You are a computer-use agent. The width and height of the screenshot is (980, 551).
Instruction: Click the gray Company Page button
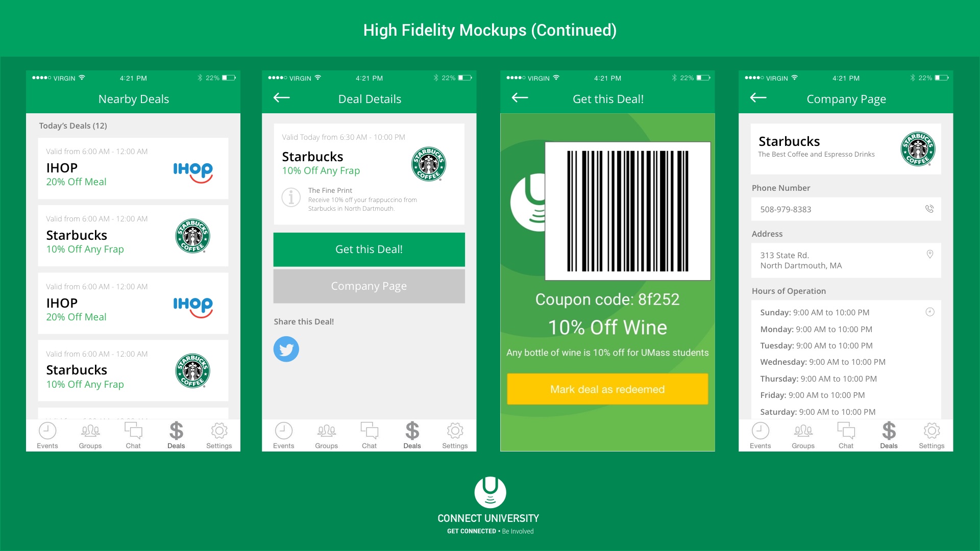(369, 286)
